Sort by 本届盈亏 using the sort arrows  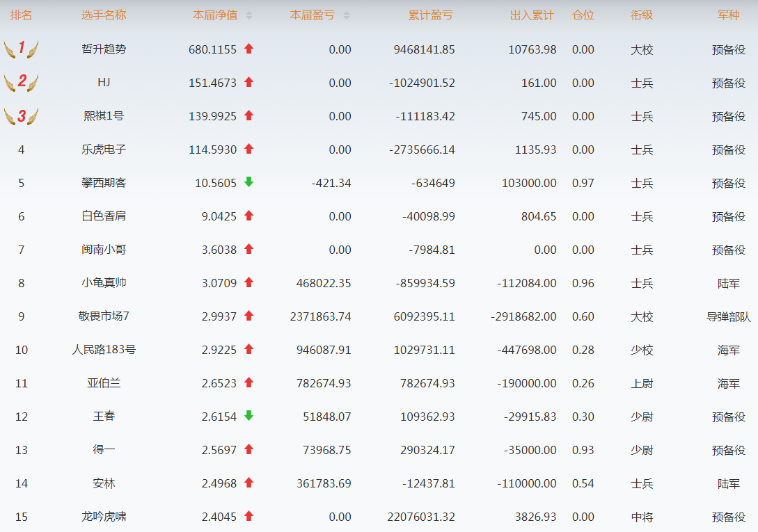(x=346, y=15)
